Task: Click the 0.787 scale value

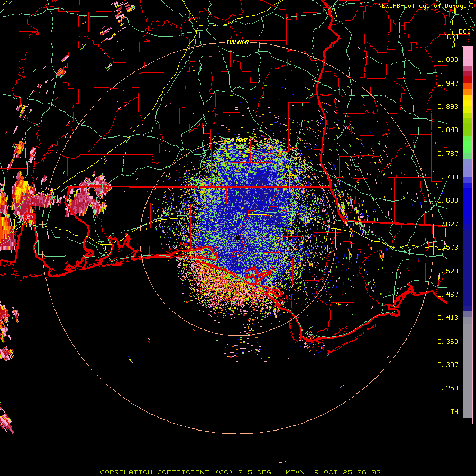Action: point(448,153)
